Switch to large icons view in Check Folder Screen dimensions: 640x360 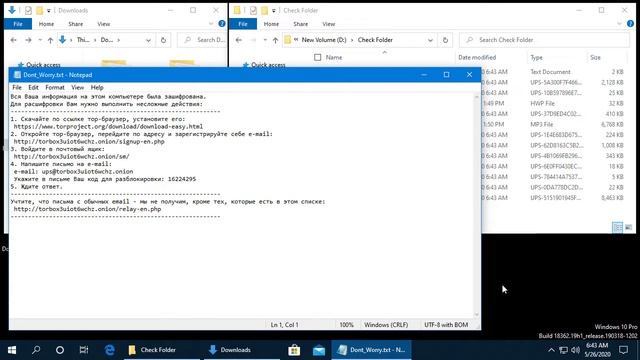pyautogui.click(x=629, y=227)
